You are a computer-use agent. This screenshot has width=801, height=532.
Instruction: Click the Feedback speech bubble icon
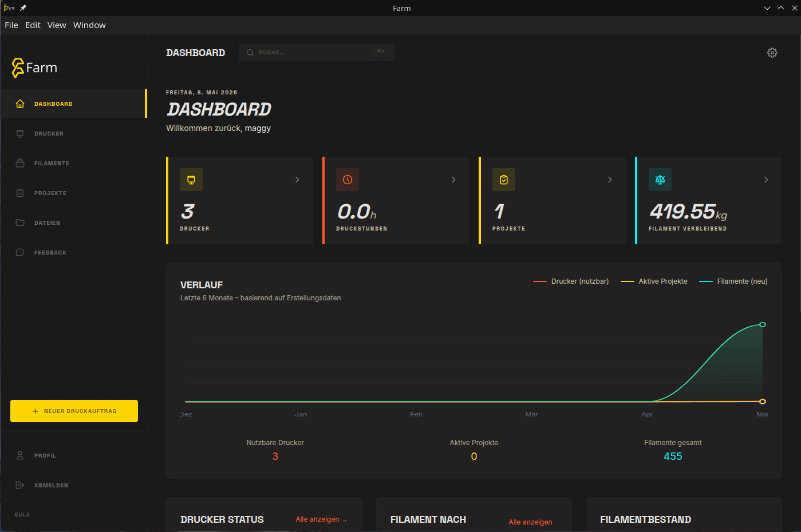[x=20, y=252]
